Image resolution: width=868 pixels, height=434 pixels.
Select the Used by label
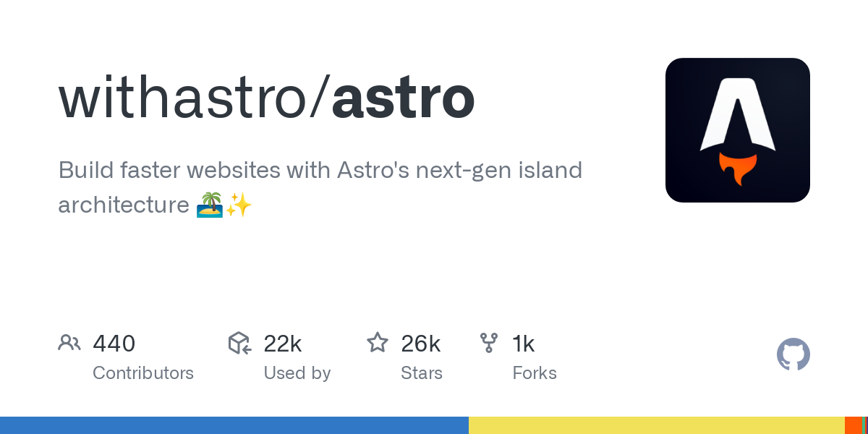click(297, 373)
